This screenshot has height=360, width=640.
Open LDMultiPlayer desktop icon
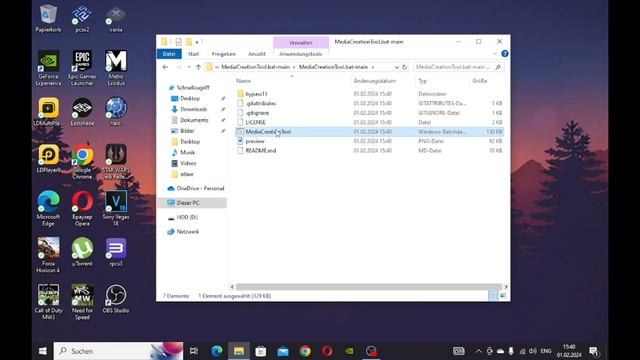tap(48, 111)
